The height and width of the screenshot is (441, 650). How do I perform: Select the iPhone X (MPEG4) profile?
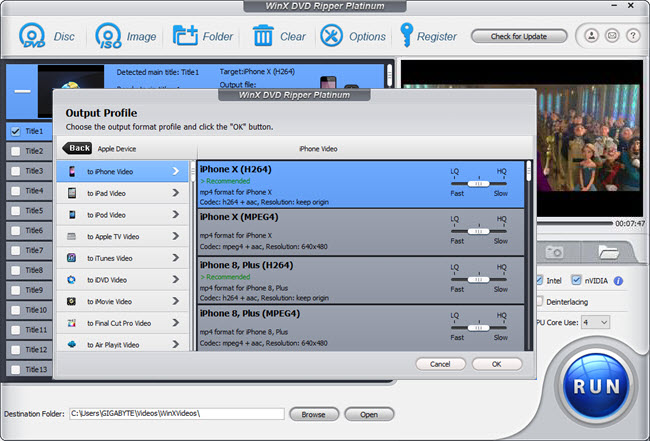coord(361,232)
